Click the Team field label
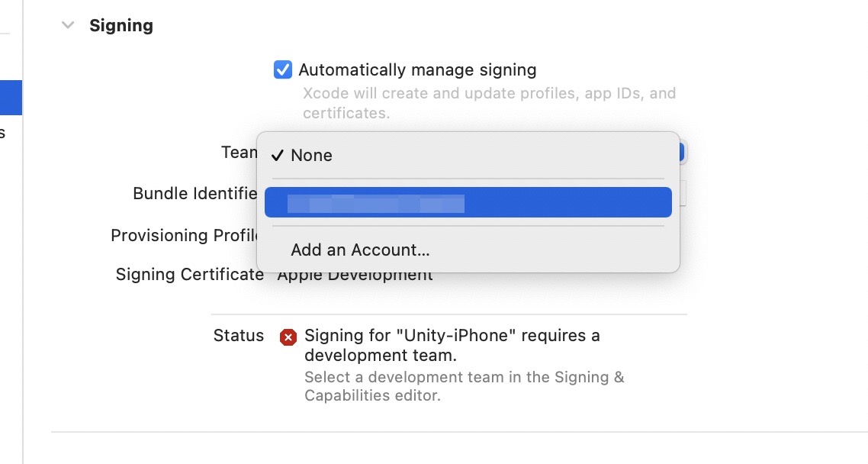The width and height of the screenshot is (868, 464). click(x=239, y=153)
